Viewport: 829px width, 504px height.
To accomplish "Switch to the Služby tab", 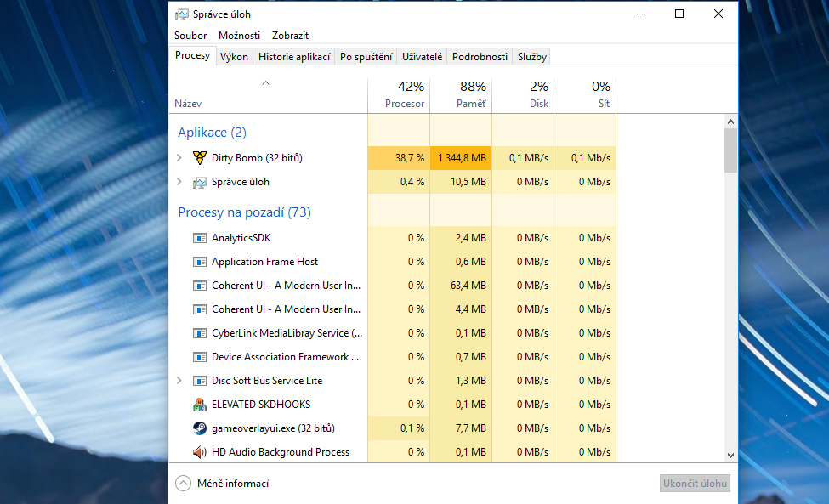I will click(532, 57).
